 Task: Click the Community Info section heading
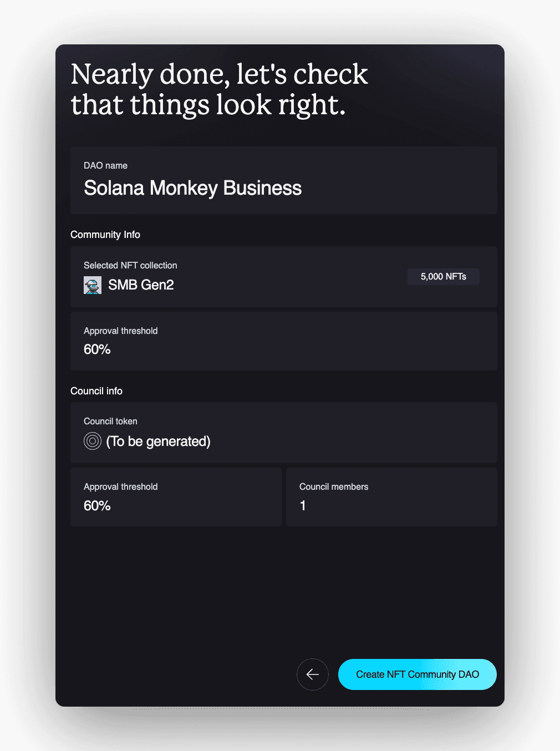(x=105, y=235)
